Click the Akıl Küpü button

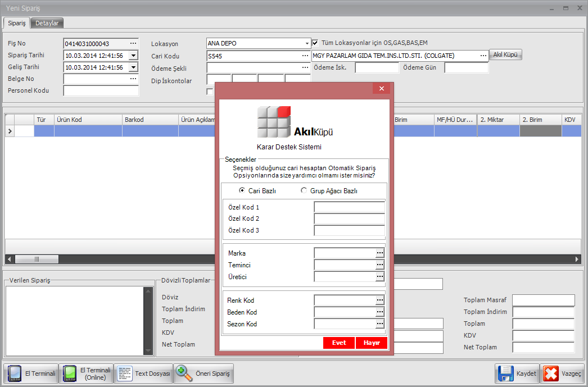pyautogui.click(x=505, y=54)
